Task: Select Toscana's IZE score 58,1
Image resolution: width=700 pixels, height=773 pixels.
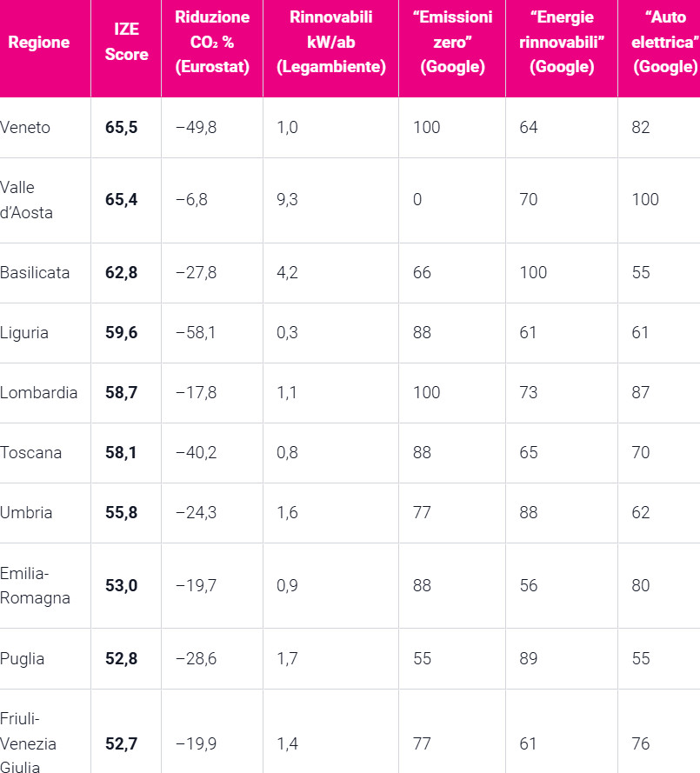Action: pos(121,452)
